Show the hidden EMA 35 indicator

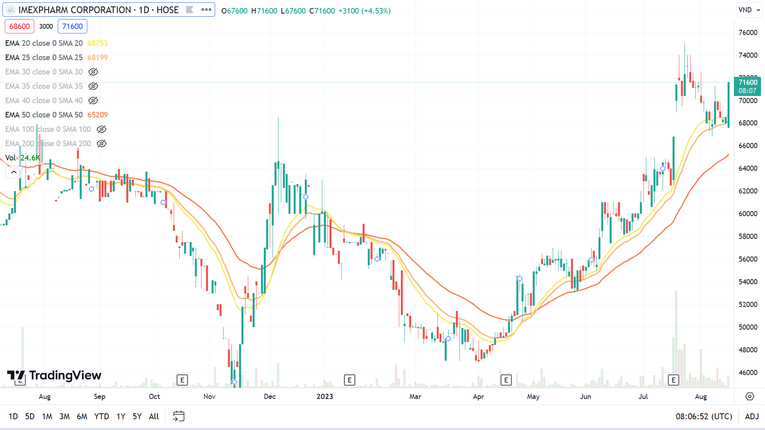pyautogui.click(x=93, y=86)
